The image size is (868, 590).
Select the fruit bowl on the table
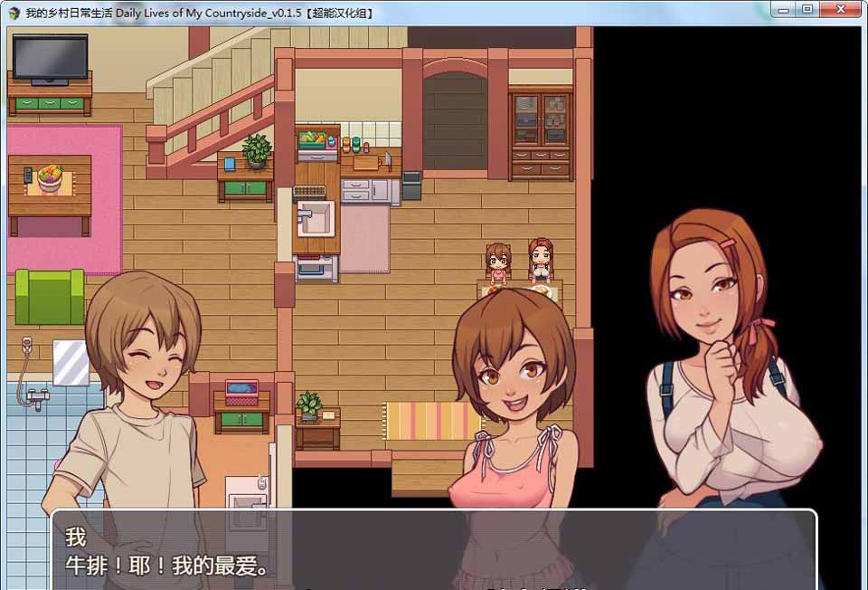tap(50, 177)
